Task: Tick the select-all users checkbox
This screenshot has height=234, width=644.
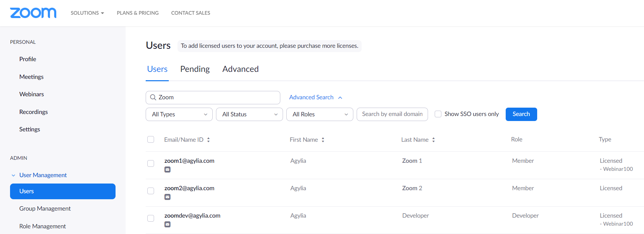Action: coord(151,139)
